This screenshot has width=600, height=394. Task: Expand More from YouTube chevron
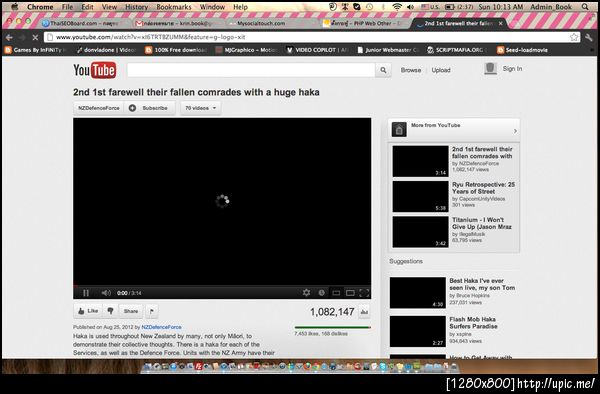point(515,131)
